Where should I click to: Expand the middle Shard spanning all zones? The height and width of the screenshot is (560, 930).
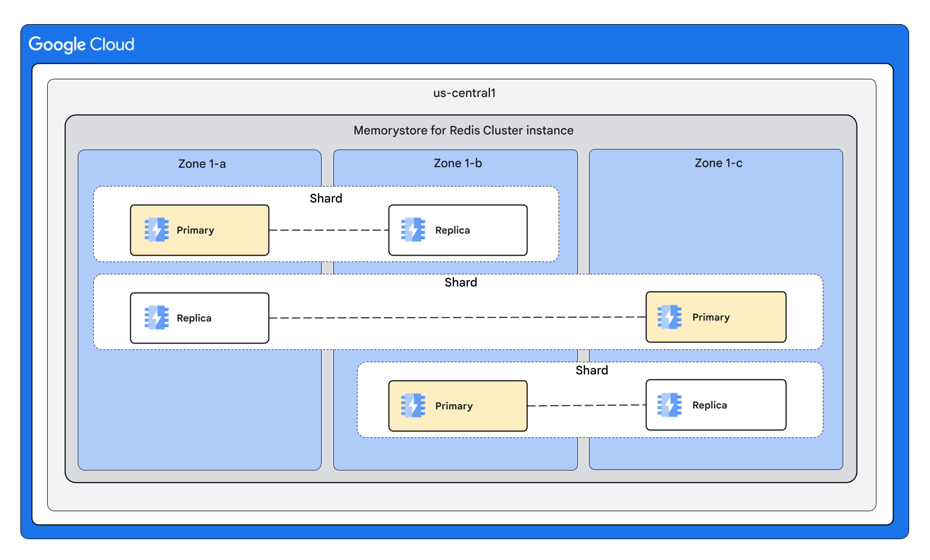(460, 282)
